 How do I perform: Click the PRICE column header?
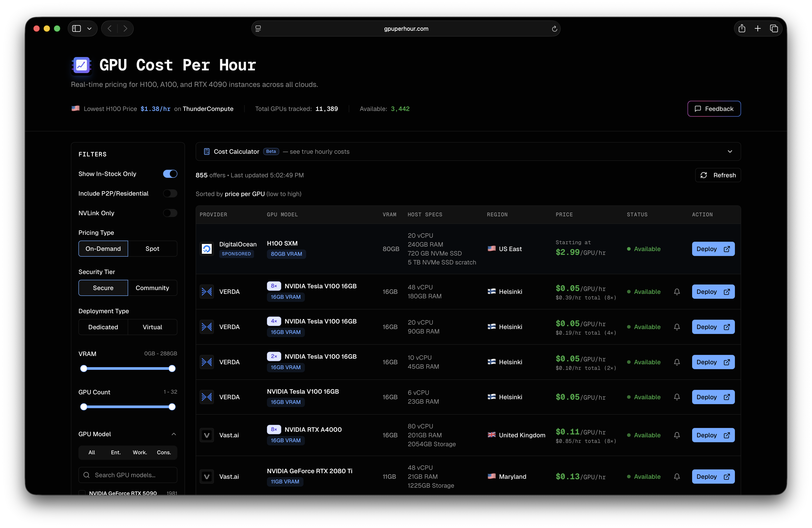pyautogui.click(x=564, y=215)
